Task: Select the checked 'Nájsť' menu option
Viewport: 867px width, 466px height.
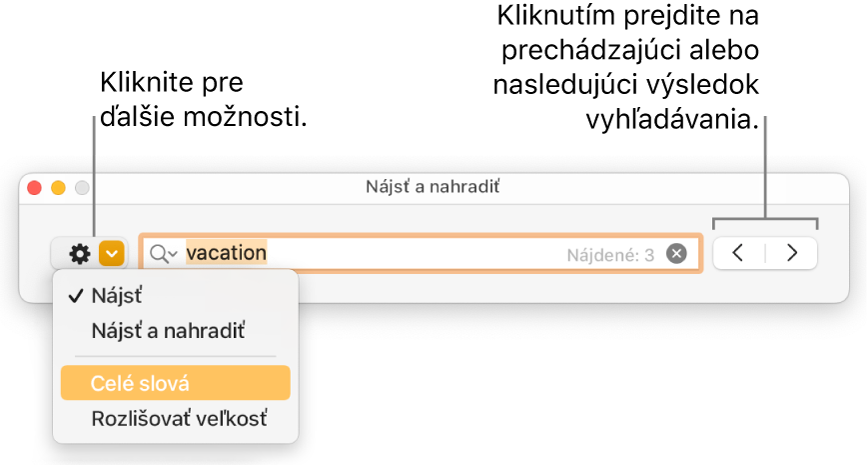Action: click(x=117, y=295)
